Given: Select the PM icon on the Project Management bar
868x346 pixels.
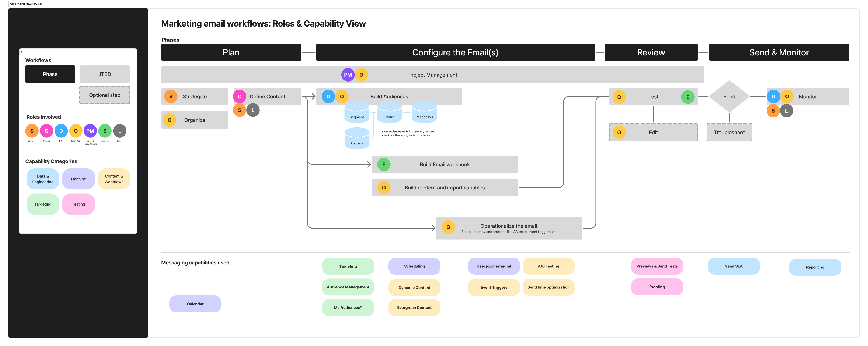Looking at the screenshot, I should pos(348,75).
